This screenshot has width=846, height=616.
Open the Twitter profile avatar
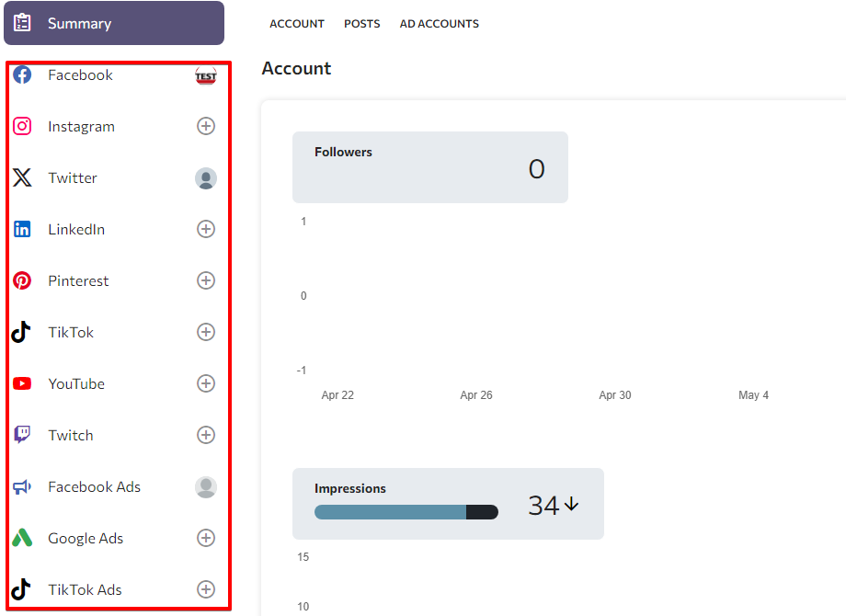pyautogui.click(x=206, y=178)
